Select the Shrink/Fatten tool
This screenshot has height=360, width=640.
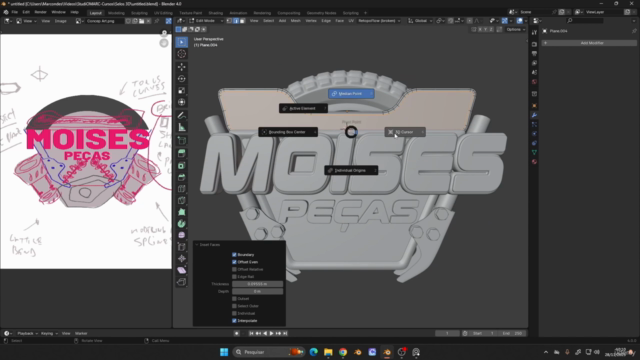[x=182, y=258]
